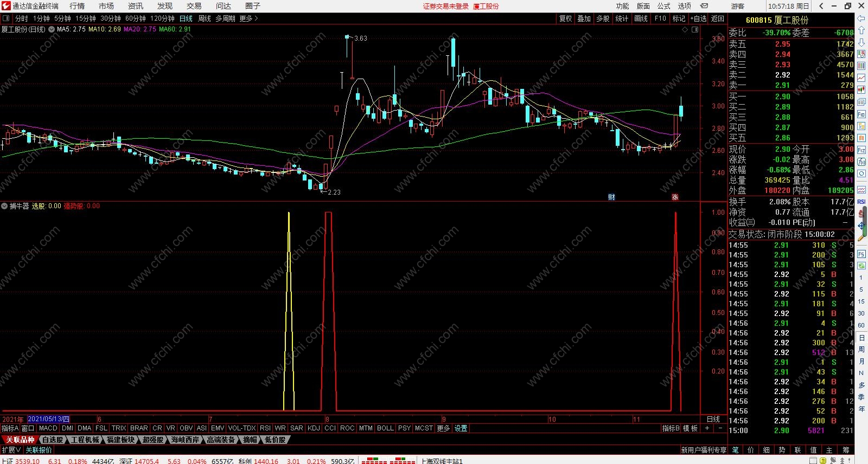Click the 关联报价 button
The width and height of the screenshot is (868, 464).
tap(39, 450)
